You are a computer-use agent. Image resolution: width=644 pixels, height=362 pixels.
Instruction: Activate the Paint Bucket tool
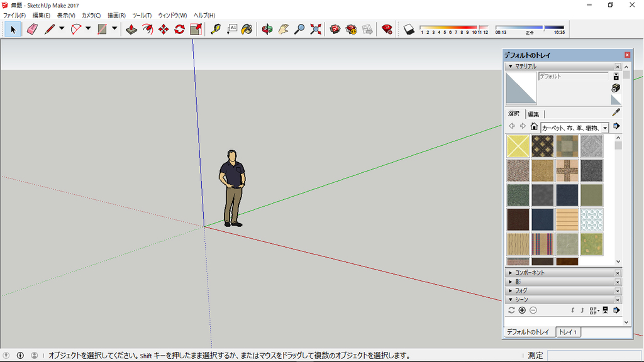coord(247,30)
